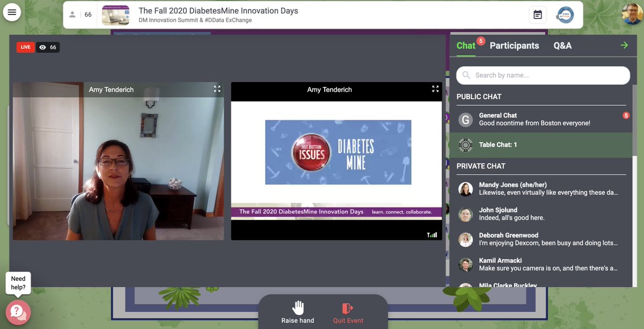Open the event schedule calendar icon
The height and width of the screenshot is (329, 644).
click(538, 14)
